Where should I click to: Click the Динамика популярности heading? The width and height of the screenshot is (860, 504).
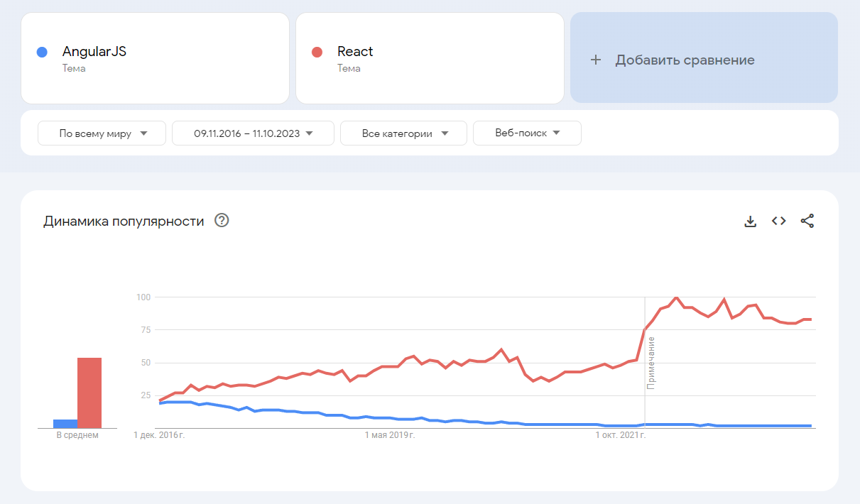click(124, 221)
